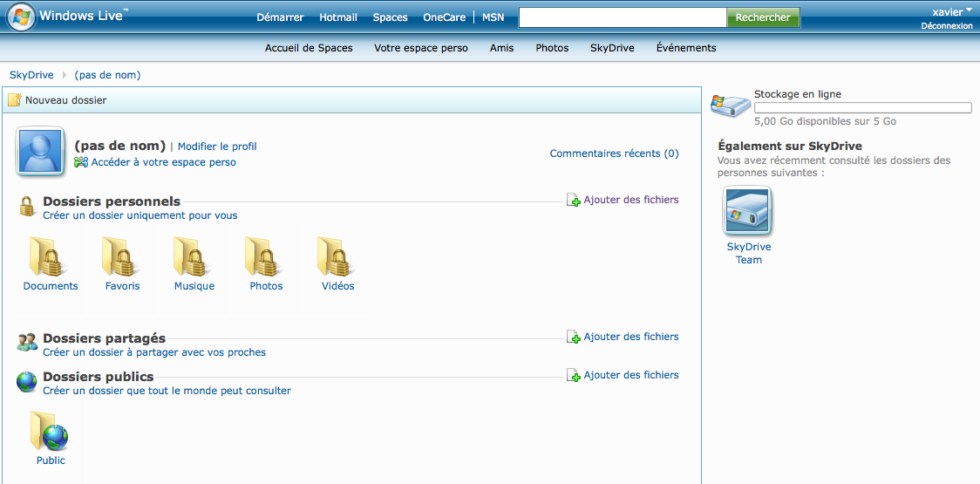The height and width of the screenshot is (484, 980).
Task: Select the SkyDrive navigation tab
Action: pyautogui.click(x=612, y=47)
